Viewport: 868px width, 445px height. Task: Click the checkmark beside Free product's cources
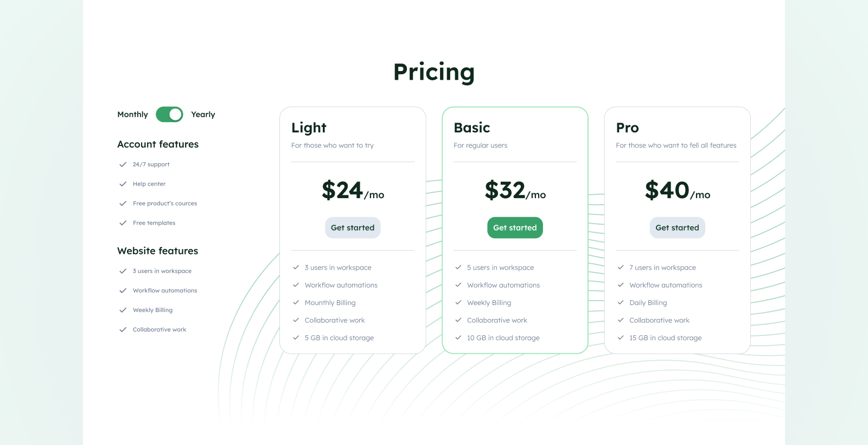tap(123, 203)
